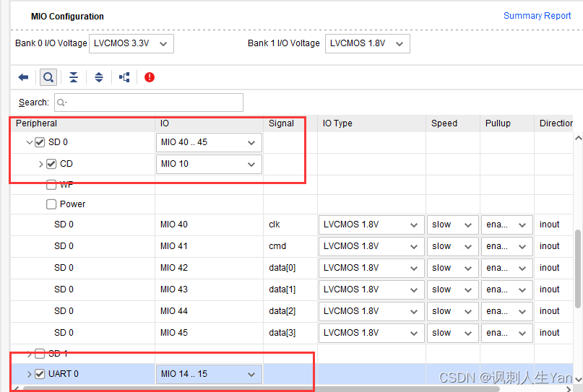Focus the Search input field
The image size is (583, 392).
click(149, 103)
